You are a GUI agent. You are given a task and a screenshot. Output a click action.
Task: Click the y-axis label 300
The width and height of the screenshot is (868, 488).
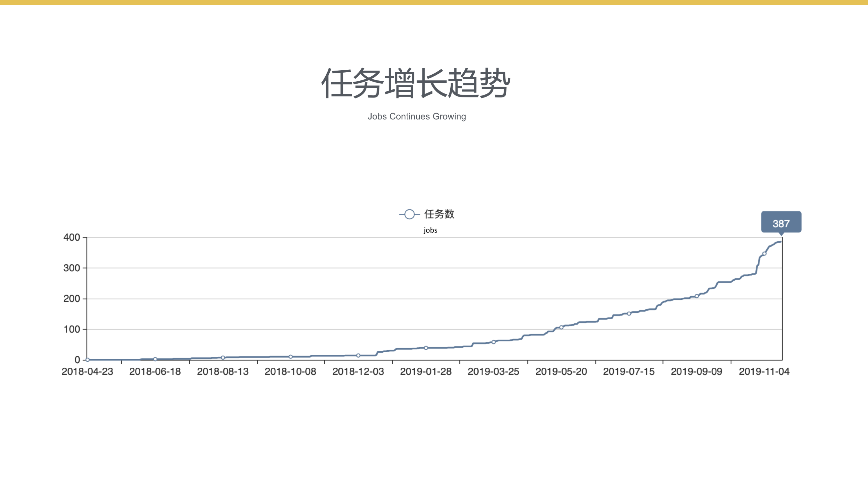click(x=72, y=268)
